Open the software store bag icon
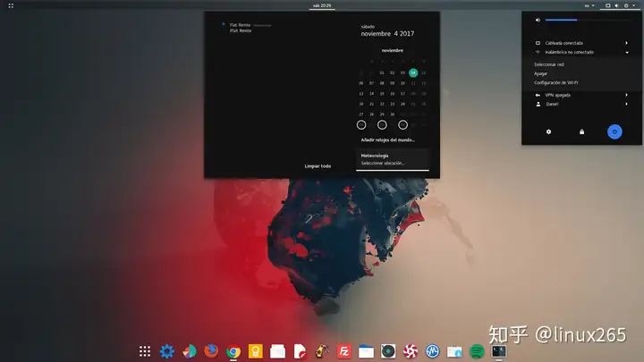The image size is (644, 362). (454, 352)
